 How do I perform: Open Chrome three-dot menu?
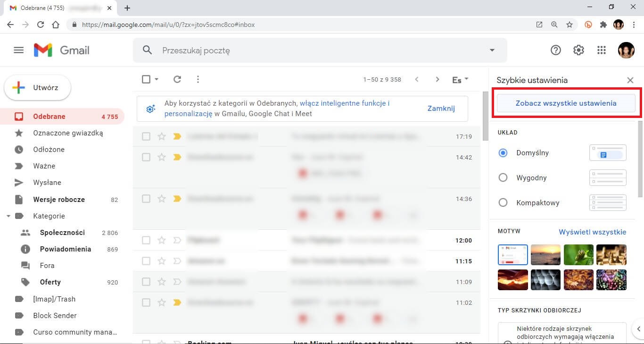point(634,25)
